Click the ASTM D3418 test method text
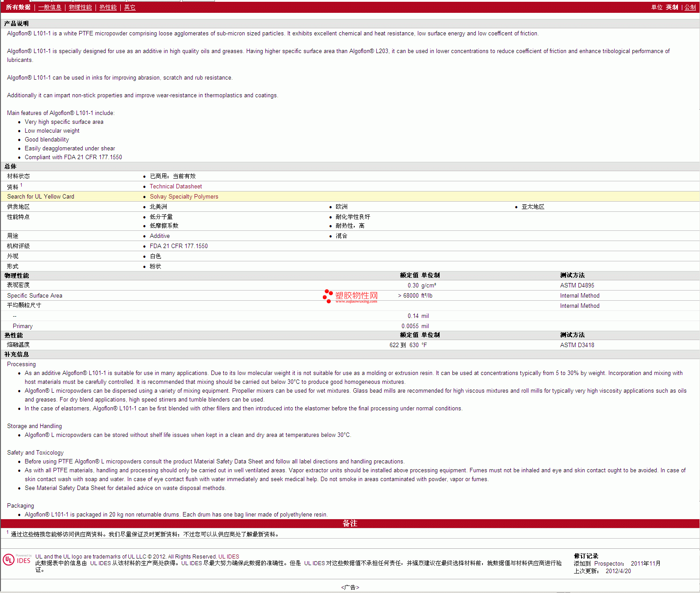700x593 pixels. (x=577, y=345)
